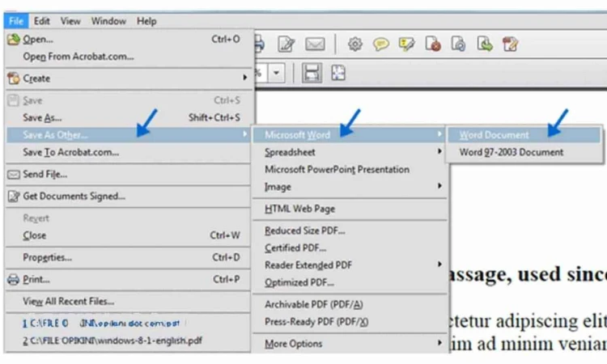This screenshot has width=607, height=364.
Task: Open the File menu
Action: pyautogui.click(x=16, y=21)
